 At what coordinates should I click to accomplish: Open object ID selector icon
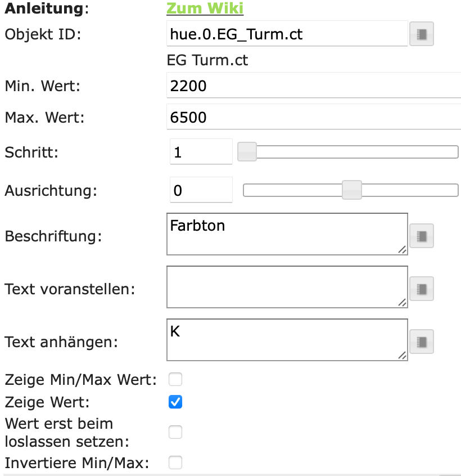[x=422, y=34]
